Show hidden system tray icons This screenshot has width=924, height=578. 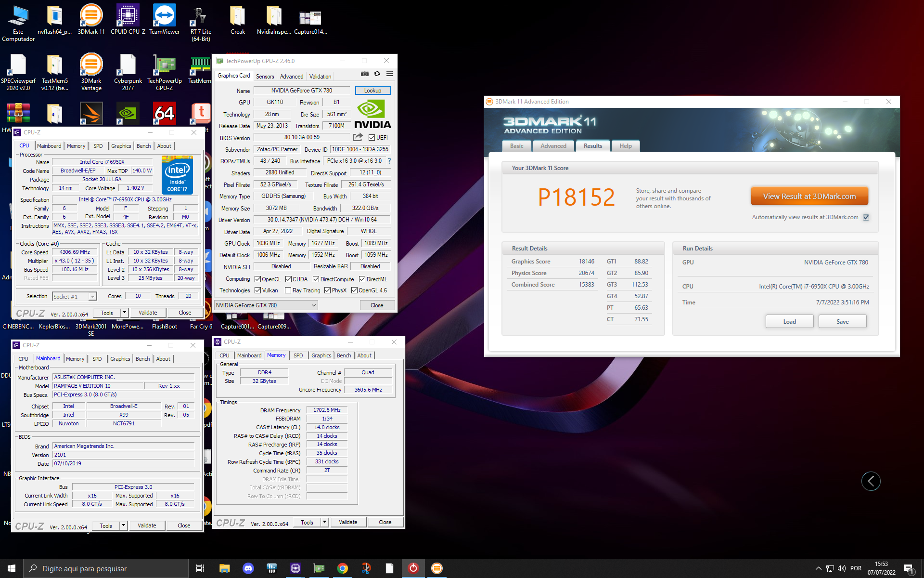[x=818, y=568]
